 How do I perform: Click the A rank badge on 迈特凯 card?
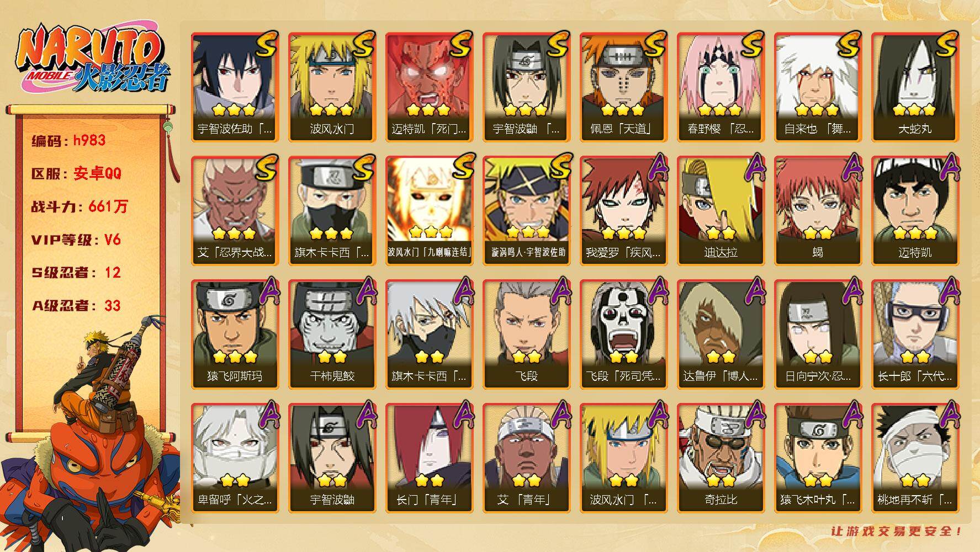click(x=947, y=168)
